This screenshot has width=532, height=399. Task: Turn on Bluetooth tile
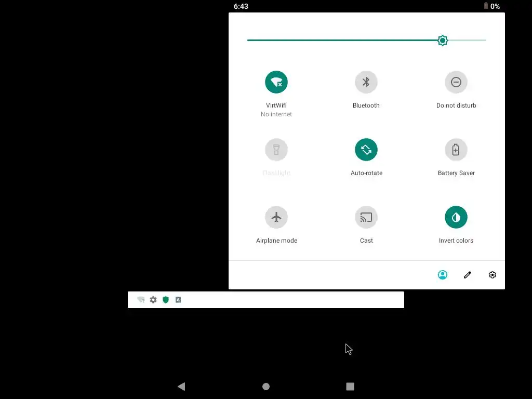tap(366, 82)
